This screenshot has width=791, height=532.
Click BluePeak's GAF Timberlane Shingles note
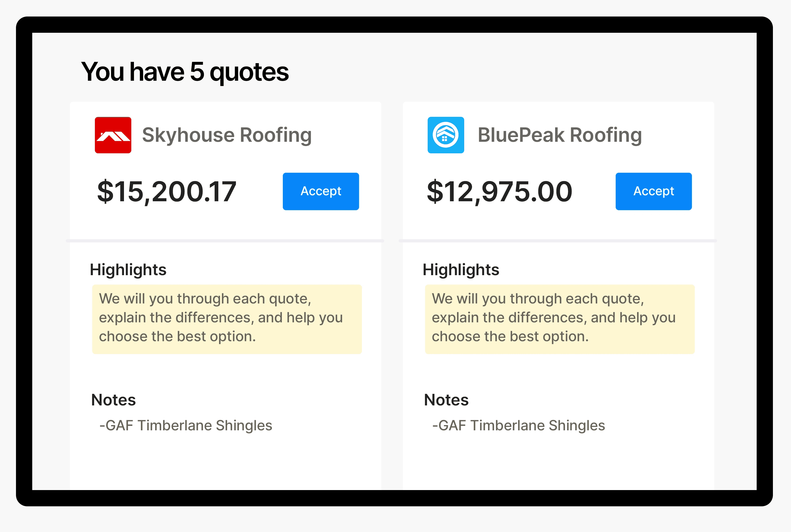518,425
